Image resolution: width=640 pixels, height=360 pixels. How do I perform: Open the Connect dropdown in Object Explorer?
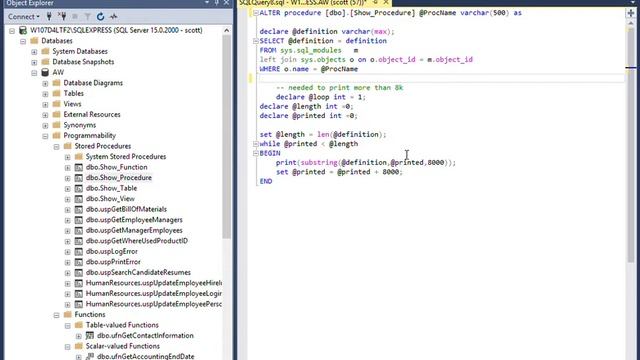click(x=24, y=17)
